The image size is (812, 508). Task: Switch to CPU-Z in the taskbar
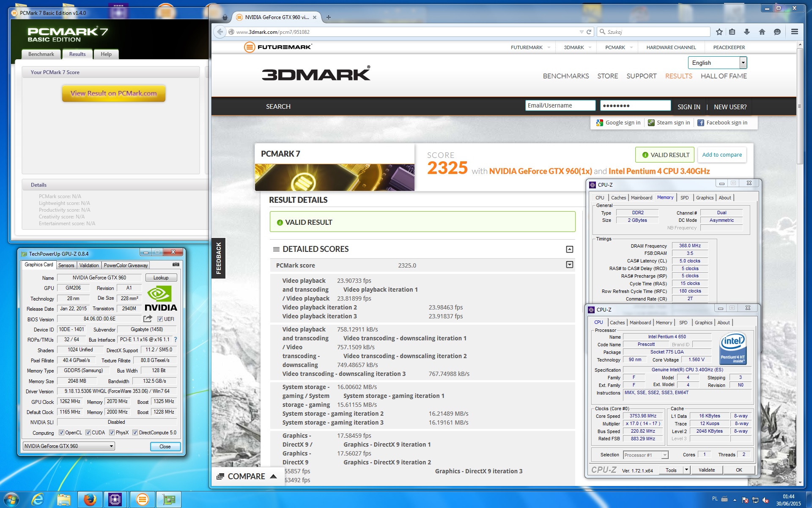pyautogui.click(x=115, y=500)
